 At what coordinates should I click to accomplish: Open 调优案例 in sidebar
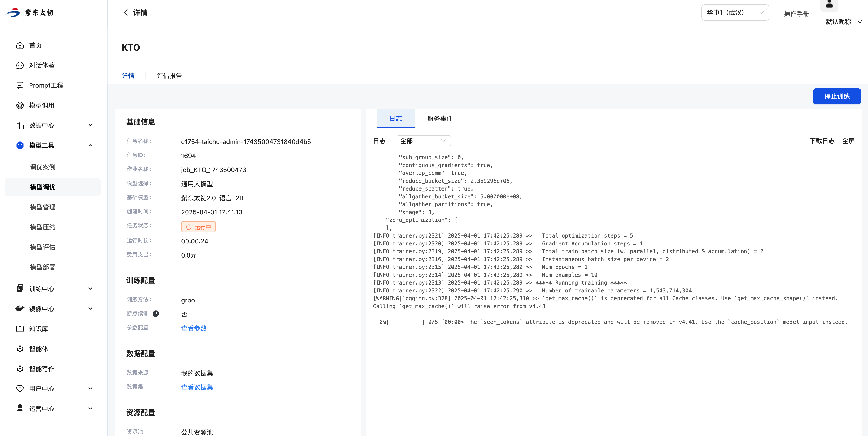[x=42, y=167]
